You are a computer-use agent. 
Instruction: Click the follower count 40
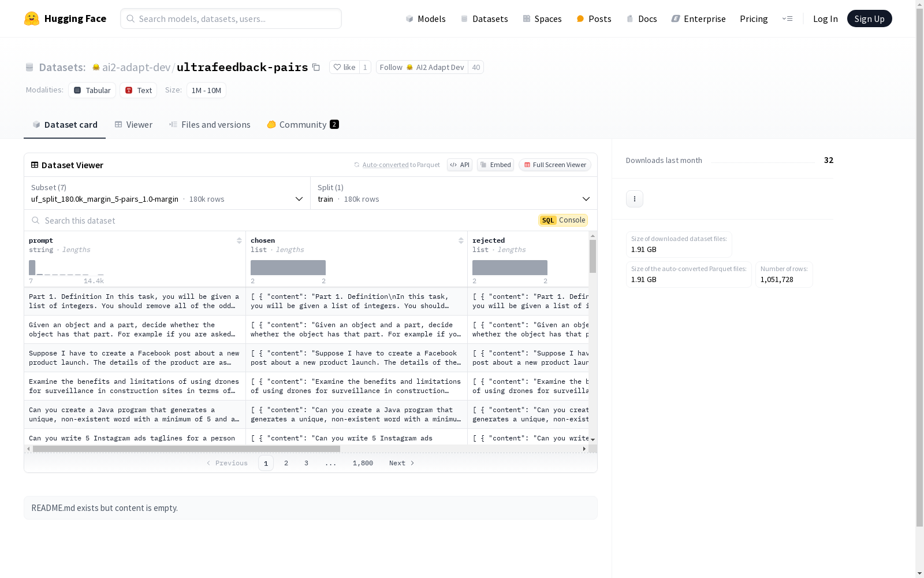click(x=476, y=67)
